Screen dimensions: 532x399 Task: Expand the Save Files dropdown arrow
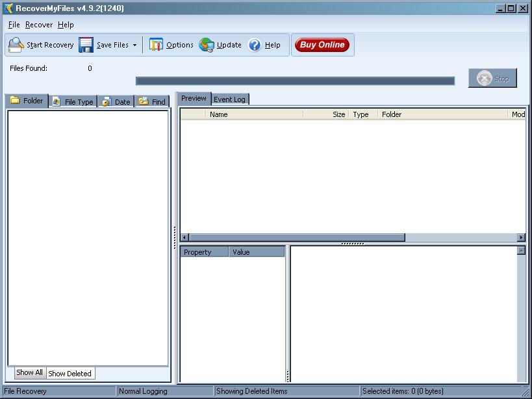(x=134, y=45)
